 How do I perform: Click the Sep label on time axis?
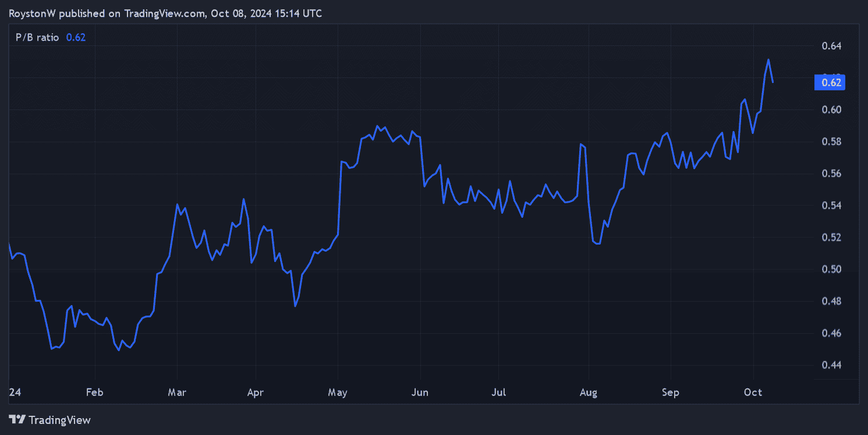pos(670,392)
